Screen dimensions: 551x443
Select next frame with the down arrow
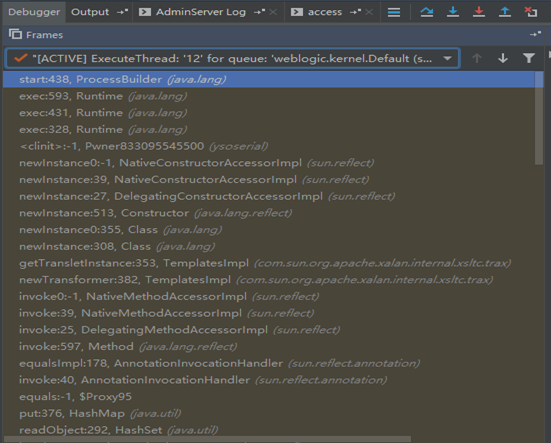503,58
